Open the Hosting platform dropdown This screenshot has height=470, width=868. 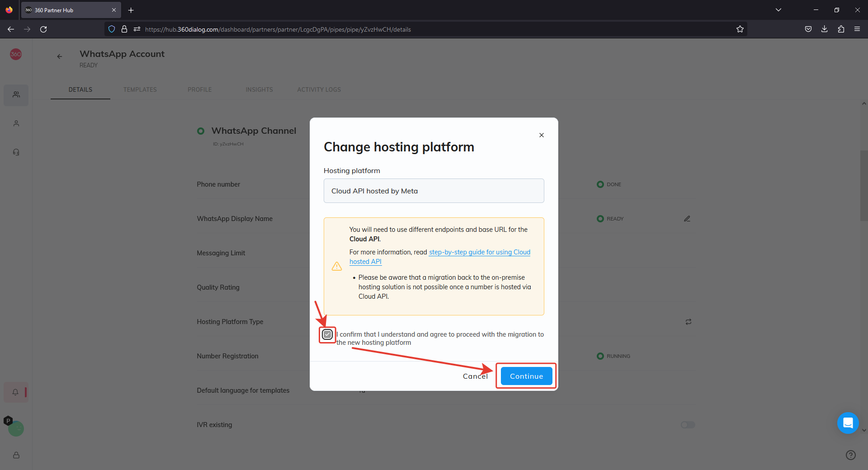pos(434,191)
